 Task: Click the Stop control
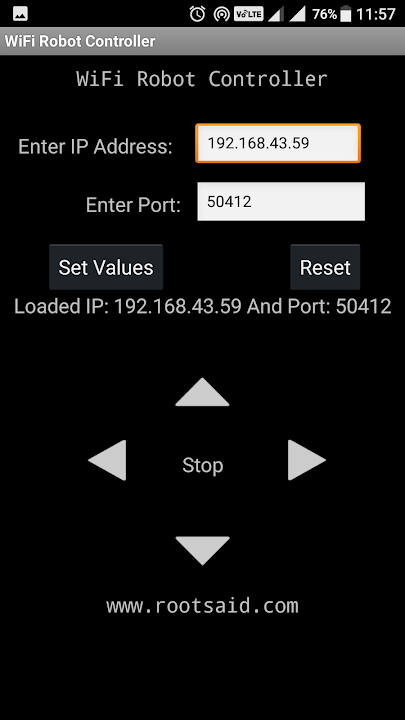[202, 465]
